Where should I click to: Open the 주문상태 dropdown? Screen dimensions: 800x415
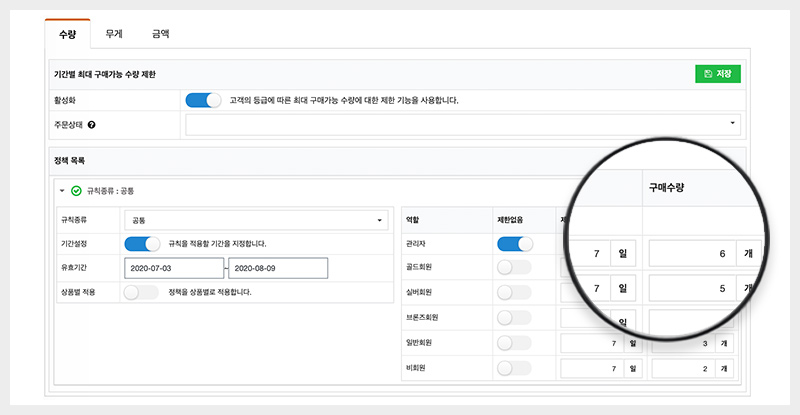coord(463,125)
